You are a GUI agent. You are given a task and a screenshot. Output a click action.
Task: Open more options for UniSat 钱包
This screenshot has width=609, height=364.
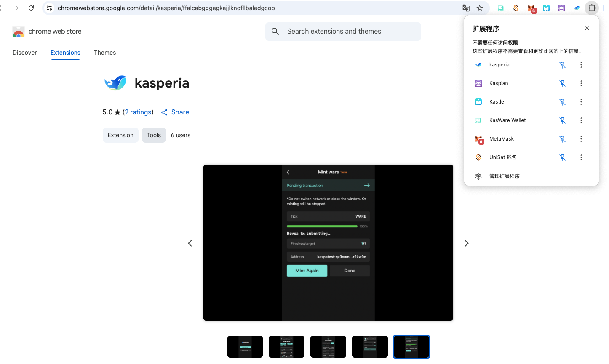(x=581, y=157)
